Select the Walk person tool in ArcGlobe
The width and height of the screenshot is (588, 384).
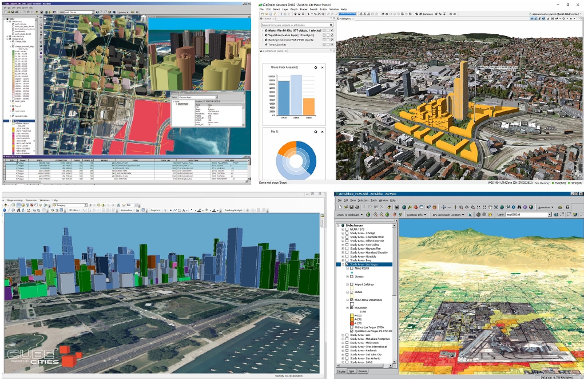(455, 207)
